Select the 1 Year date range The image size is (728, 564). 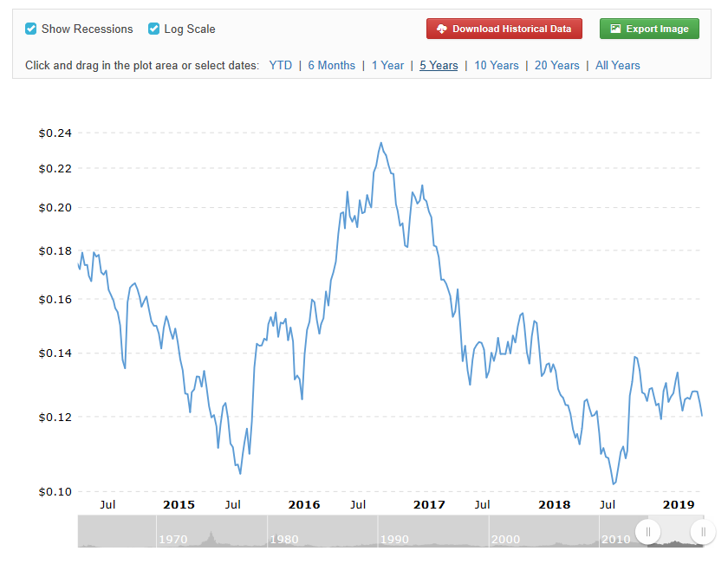tap(387, 64)
